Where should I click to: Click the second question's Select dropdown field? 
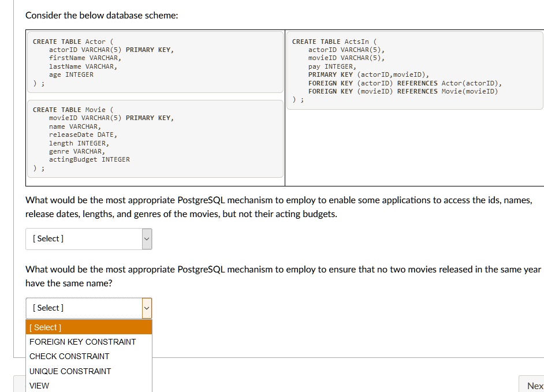coord(84,308)
